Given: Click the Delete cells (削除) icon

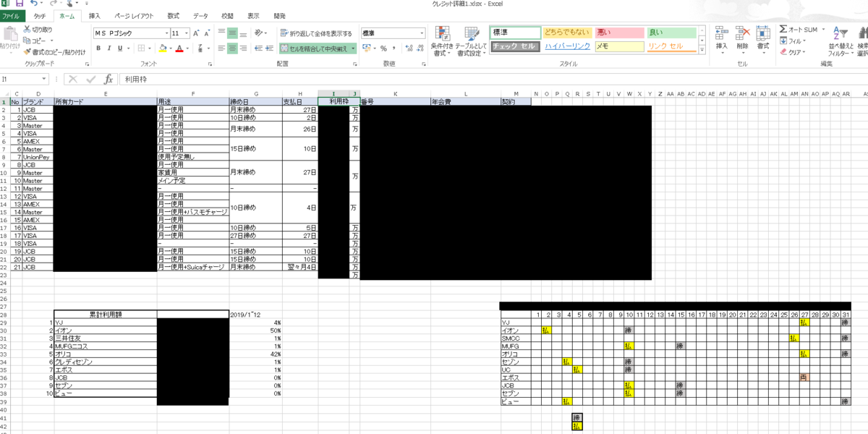Looking at the screenshot, I should click(742, 33).
